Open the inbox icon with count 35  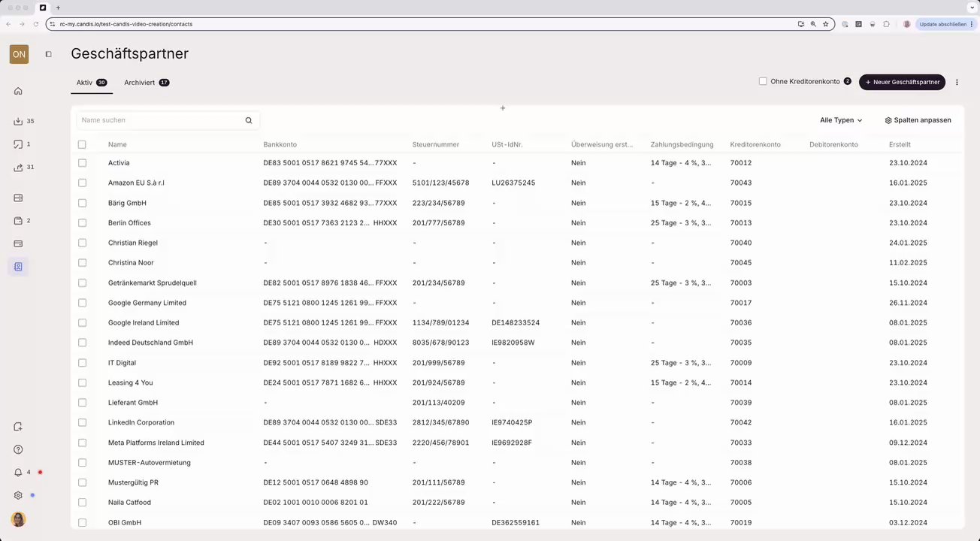tap(18, 121)
